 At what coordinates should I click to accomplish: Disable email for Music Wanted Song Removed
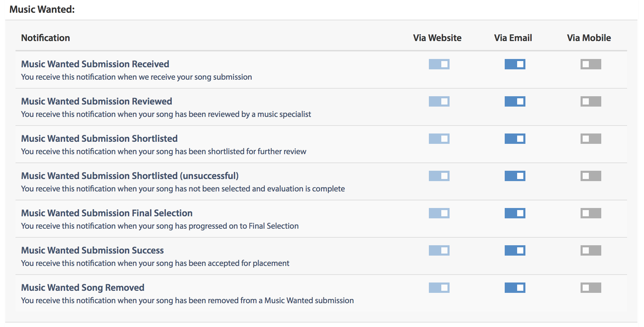515,288
